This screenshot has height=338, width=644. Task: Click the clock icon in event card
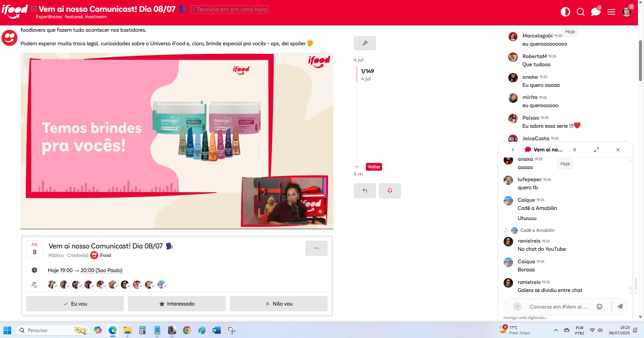coord(34,270)
